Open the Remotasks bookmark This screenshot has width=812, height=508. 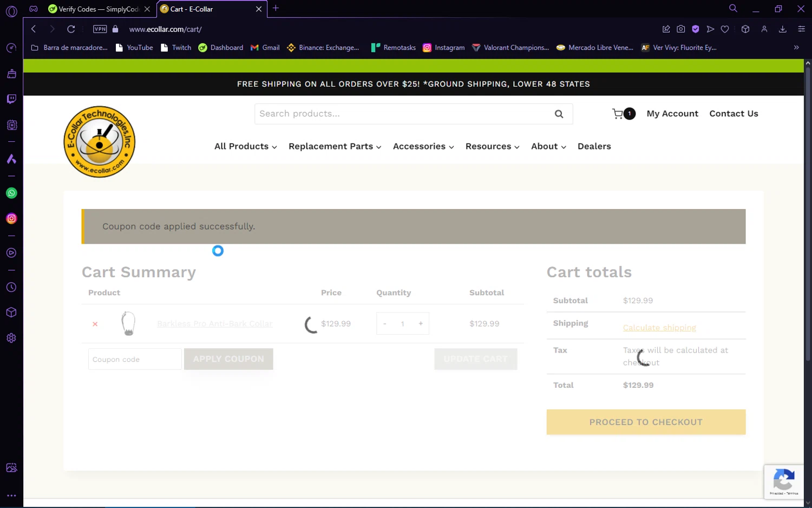point(394,48)
